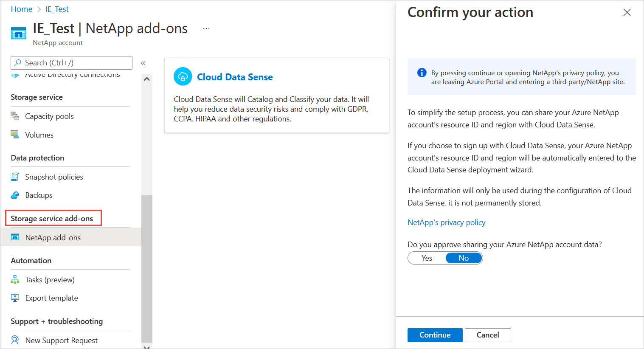The image size is (644, 349).
Task: Click the Snapshot policies icon
Action: coord(15,177)
